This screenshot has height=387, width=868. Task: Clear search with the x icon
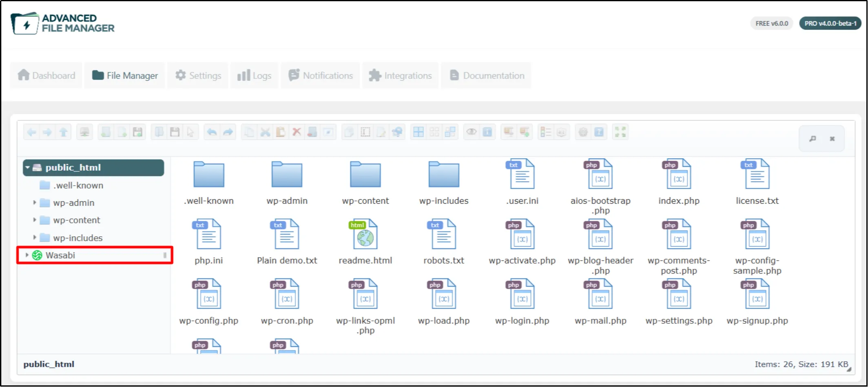(x=832, y=139)
